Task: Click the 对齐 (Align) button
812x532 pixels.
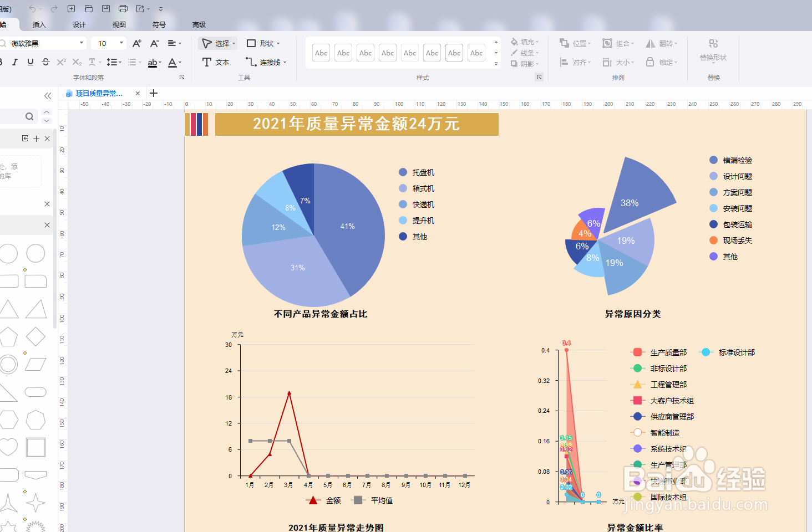Action: point(576,62)
